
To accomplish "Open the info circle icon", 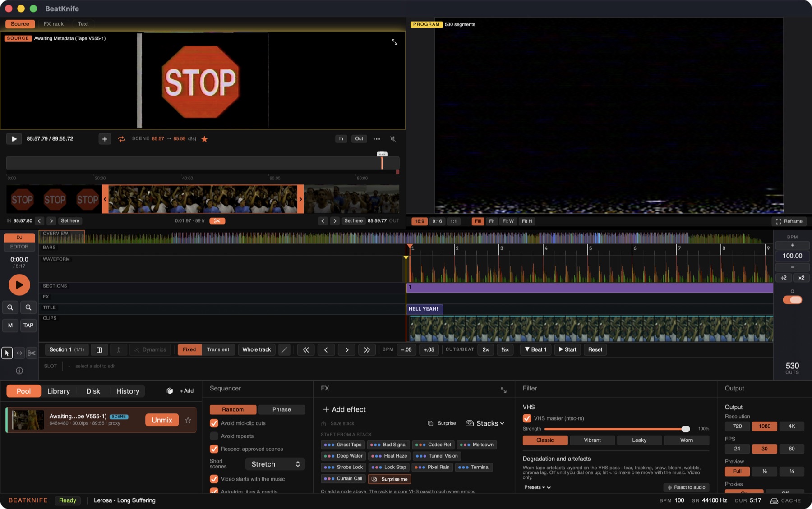I will pos(19,371).
